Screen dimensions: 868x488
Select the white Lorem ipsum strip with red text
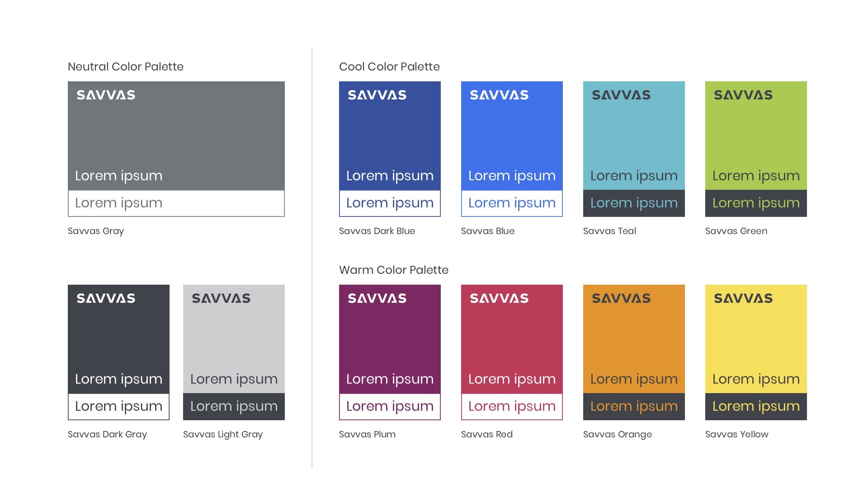pos(512,407)
